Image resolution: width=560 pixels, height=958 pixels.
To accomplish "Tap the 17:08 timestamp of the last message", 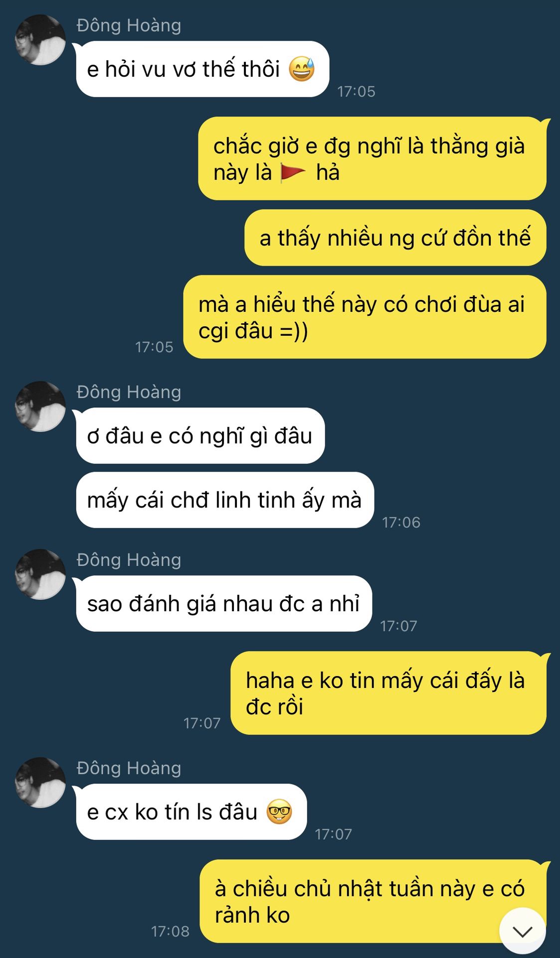I will (171, 931).
